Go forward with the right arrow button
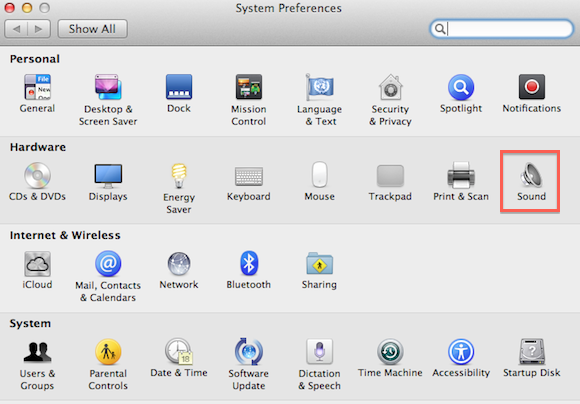 click(x=39, y=29)
